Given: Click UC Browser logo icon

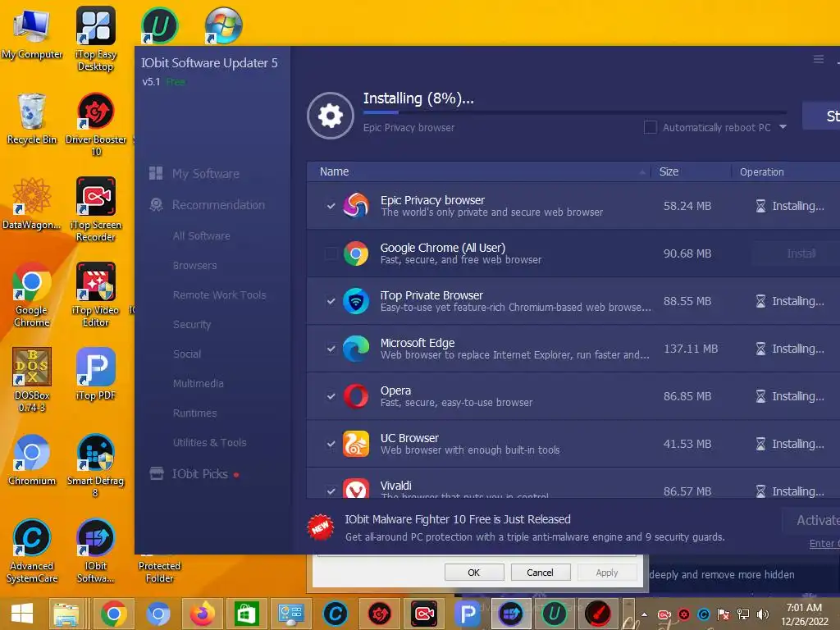Looking at the screenshot, I should [356, 444].
